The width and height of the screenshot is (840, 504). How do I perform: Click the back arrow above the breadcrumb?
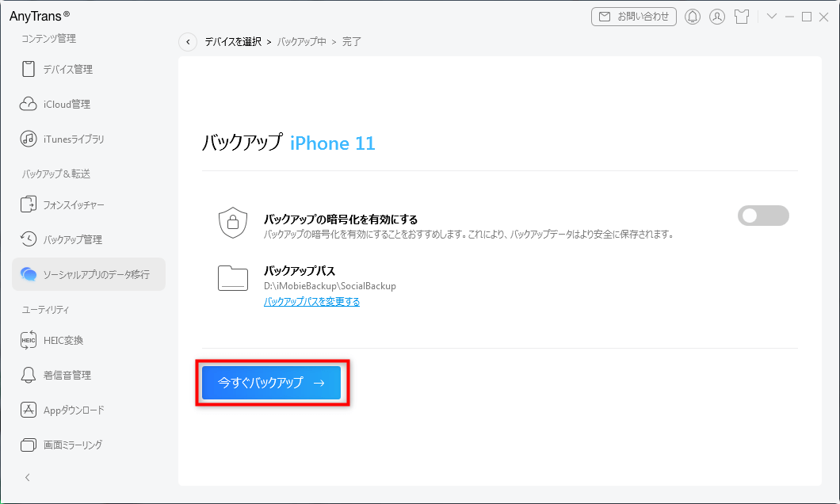[x=188, y=41]
